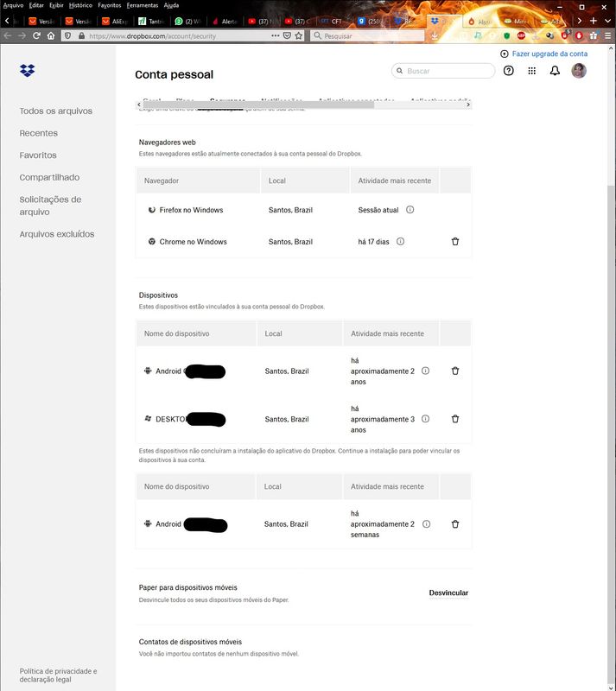Viewport: 616px width, 691px height.
Task: Go back with browser back arrow
Action: [8, 35]
